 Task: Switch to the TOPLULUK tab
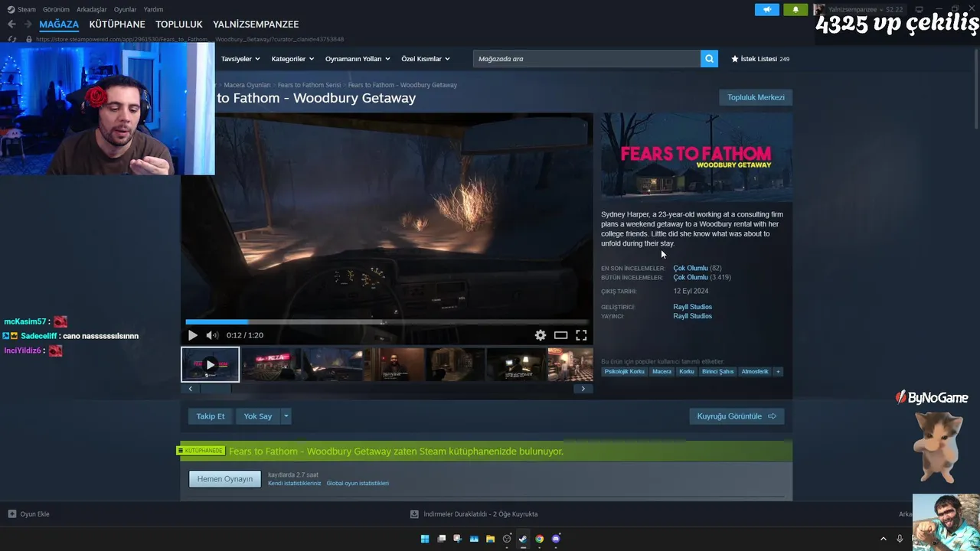[x=179, y=24]
